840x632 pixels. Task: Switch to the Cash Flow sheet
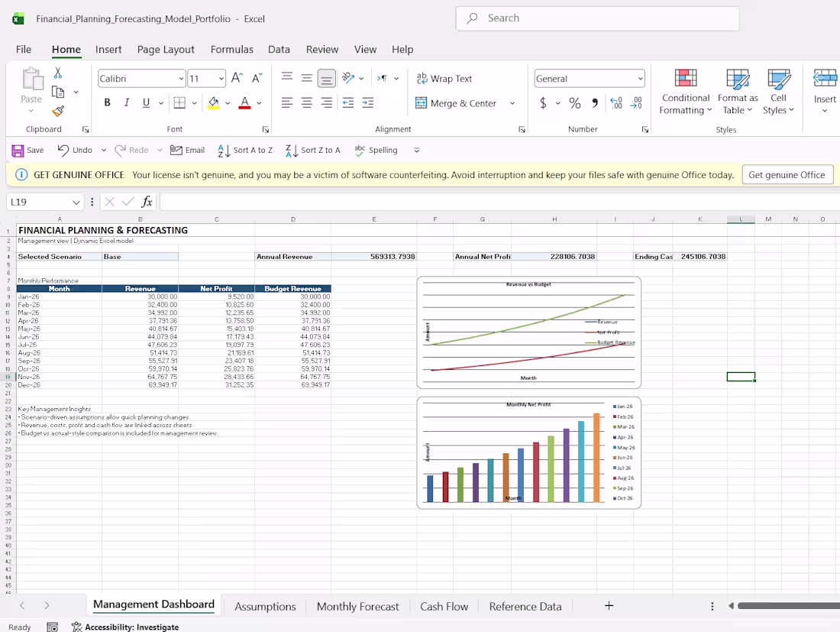pyautogui.click(x=444, y=606)
